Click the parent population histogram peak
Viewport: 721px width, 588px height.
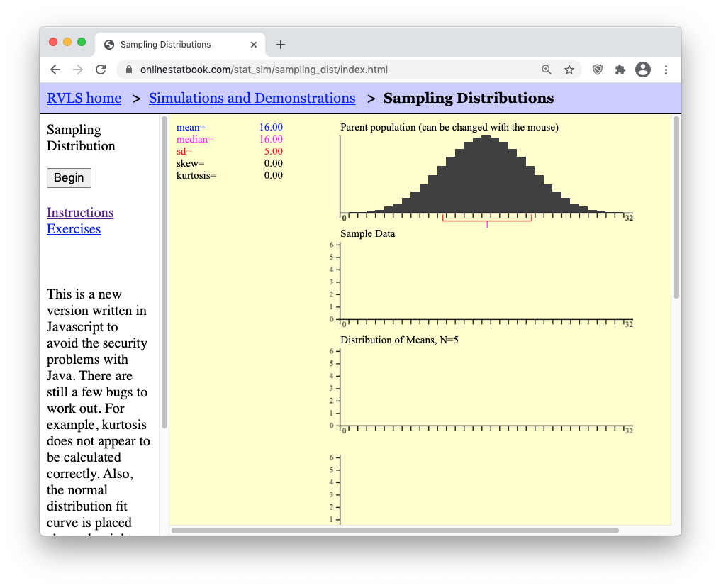[486, 139]
